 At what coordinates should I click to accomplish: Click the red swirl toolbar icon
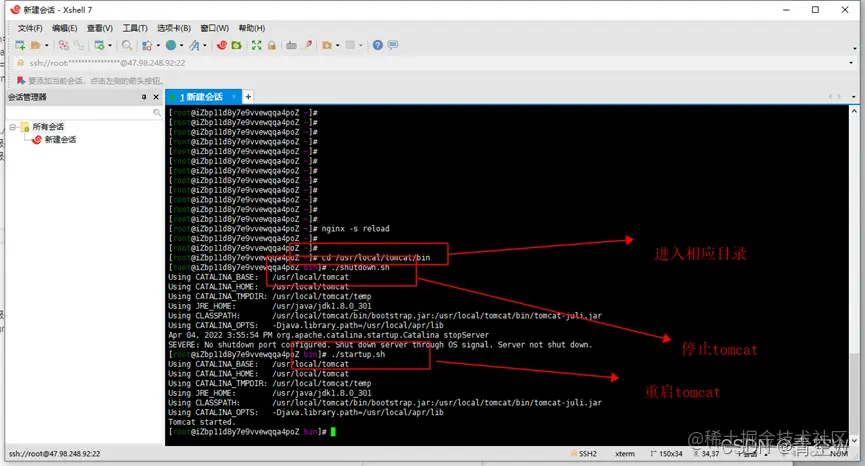point(222,45)
